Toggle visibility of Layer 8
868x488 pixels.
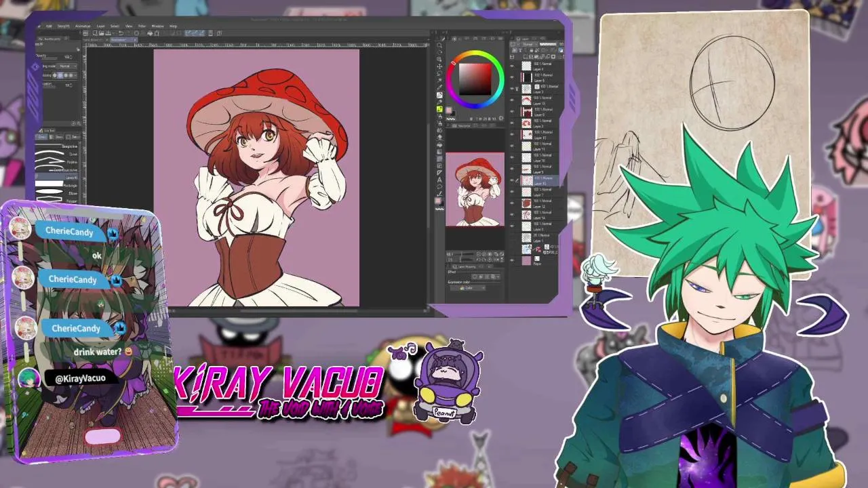[512, 226]
